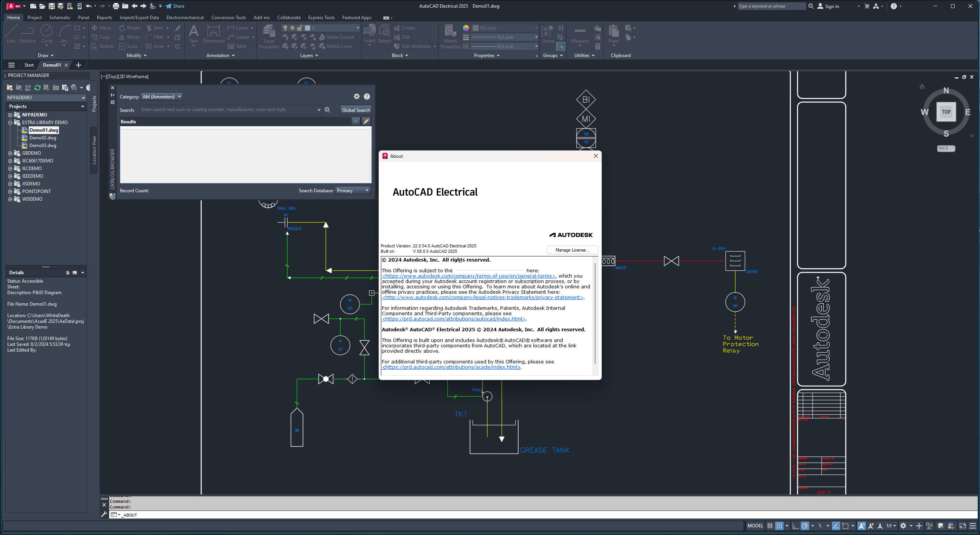The width and height of the screenshot is (980, 535).
Task: Click the catalog search magnifier icon
Action: [x=327, y=110]
